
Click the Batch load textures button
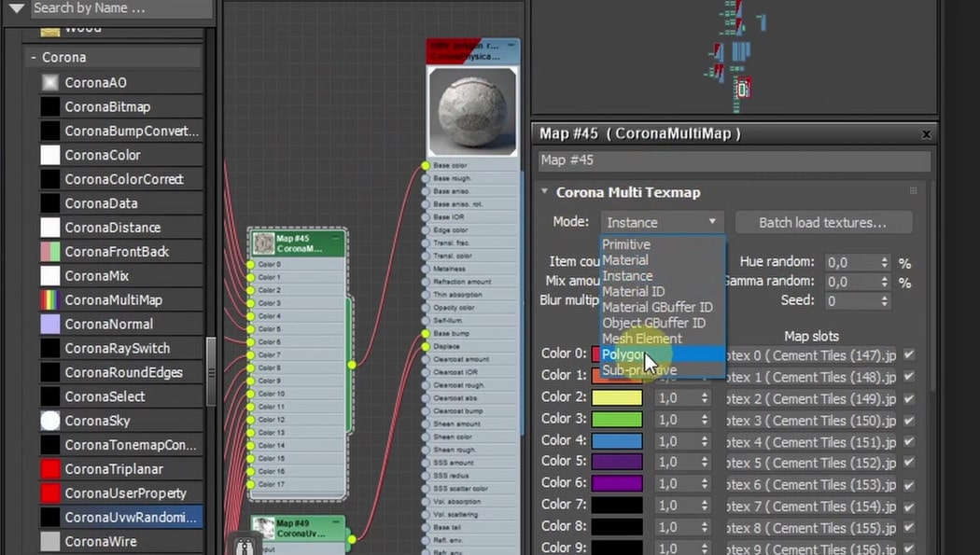pyautogui.click(x=823, y=222)
